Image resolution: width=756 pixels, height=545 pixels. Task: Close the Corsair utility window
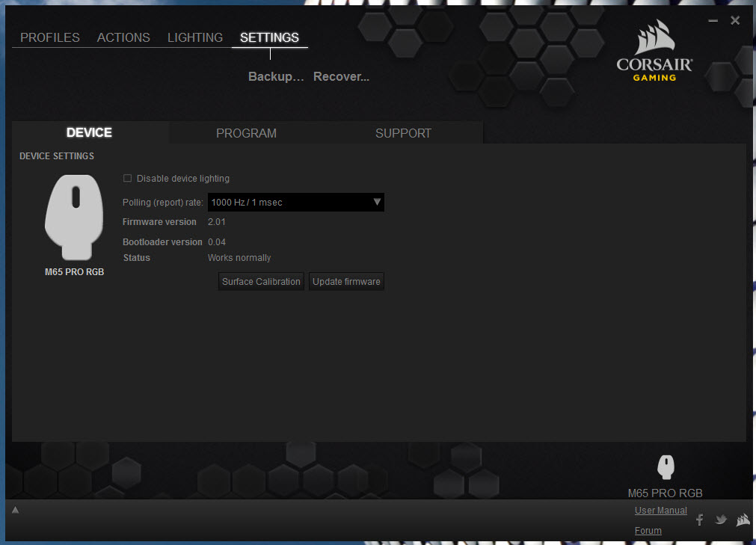(735, 20)
